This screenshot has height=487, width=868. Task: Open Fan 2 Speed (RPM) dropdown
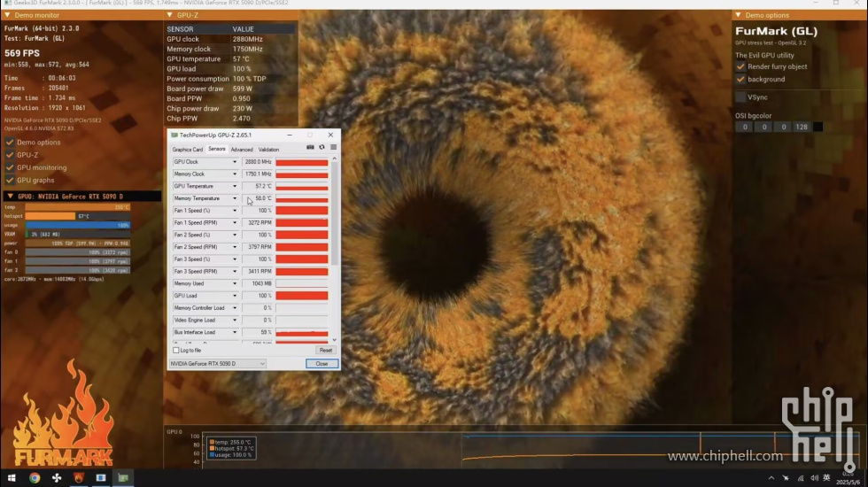point(234,247)
